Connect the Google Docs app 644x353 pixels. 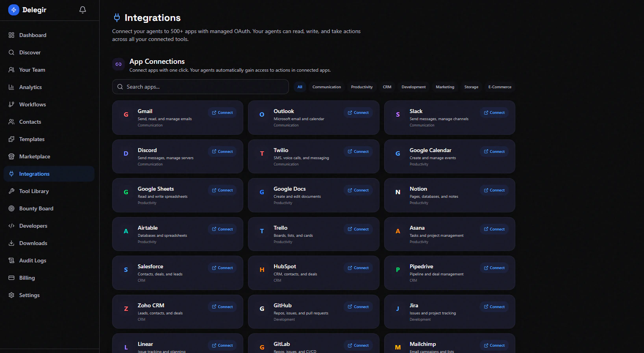[x=358, y=190]
